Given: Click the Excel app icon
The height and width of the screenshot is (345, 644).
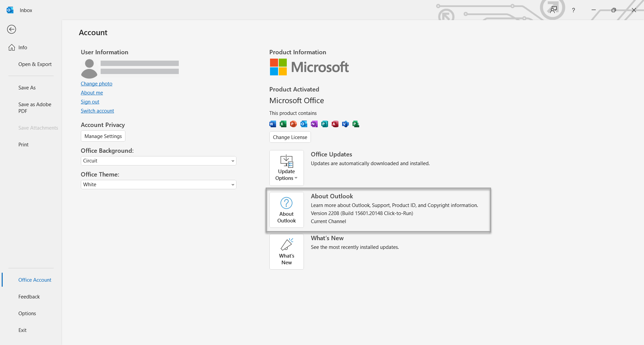Looking at the screenshot, I should (x=283, y=124).
